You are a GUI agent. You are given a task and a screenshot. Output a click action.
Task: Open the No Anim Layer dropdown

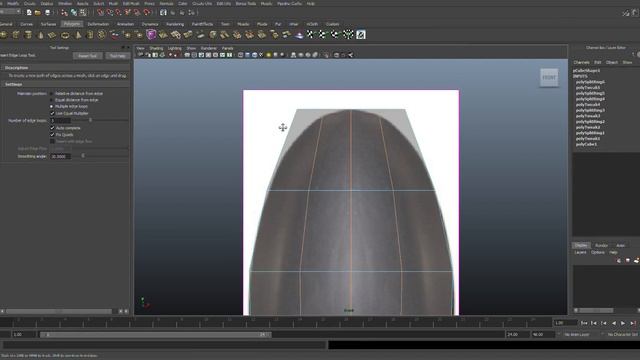tap(576, 335)
